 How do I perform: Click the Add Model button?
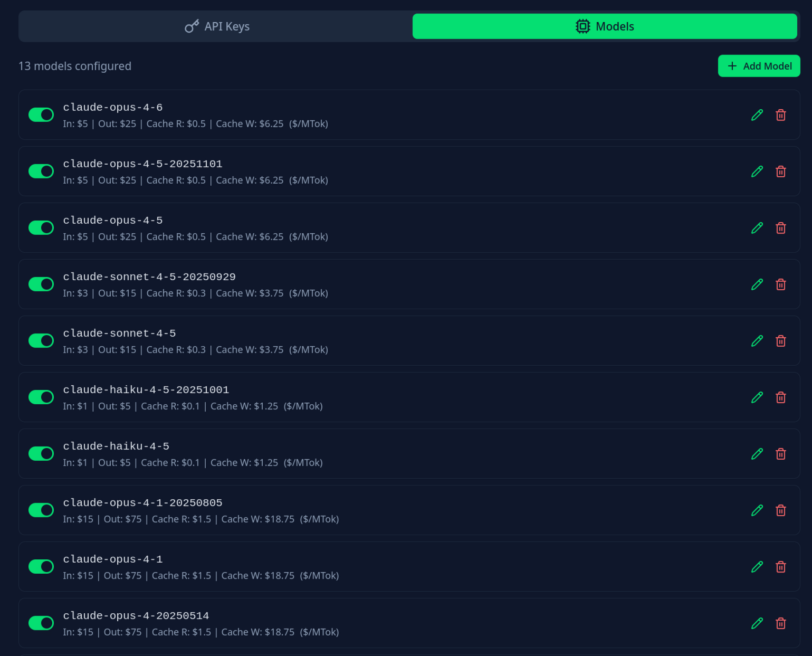[x=759, y=66]
